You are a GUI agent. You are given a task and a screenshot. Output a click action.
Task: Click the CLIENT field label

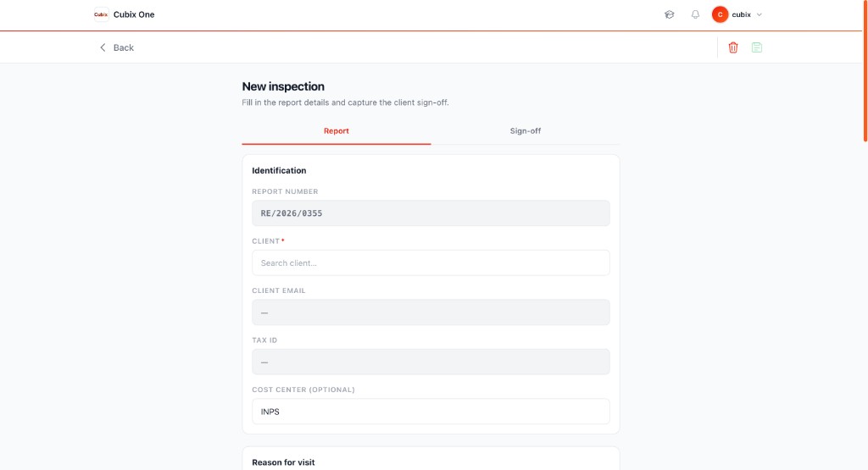point(265,241)
